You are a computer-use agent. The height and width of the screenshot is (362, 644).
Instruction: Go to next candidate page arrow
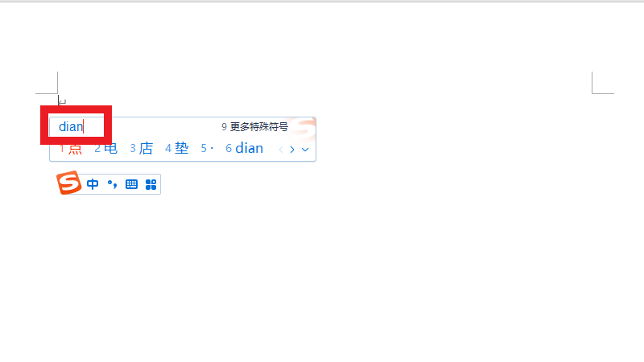(292, 150)
